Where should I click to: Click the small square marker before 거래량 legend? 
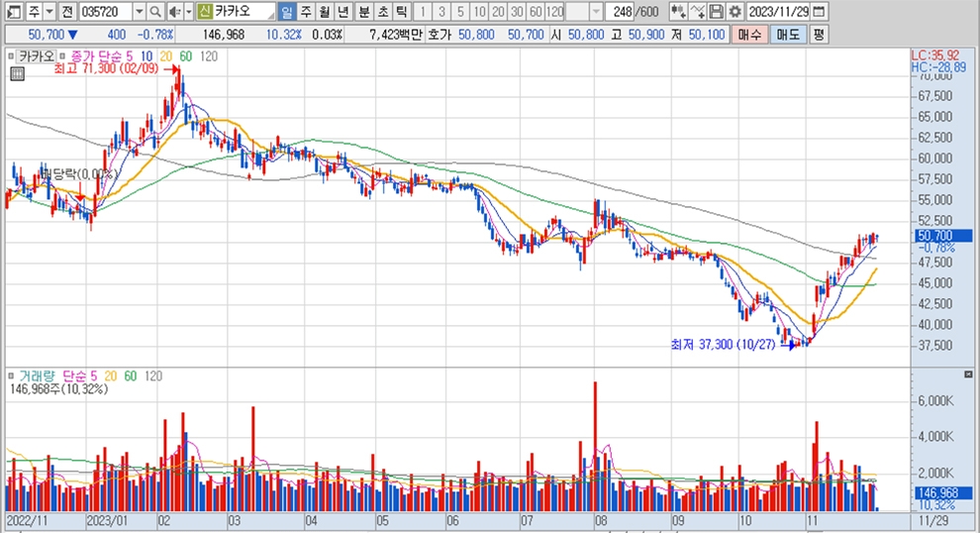coord(11,376)
